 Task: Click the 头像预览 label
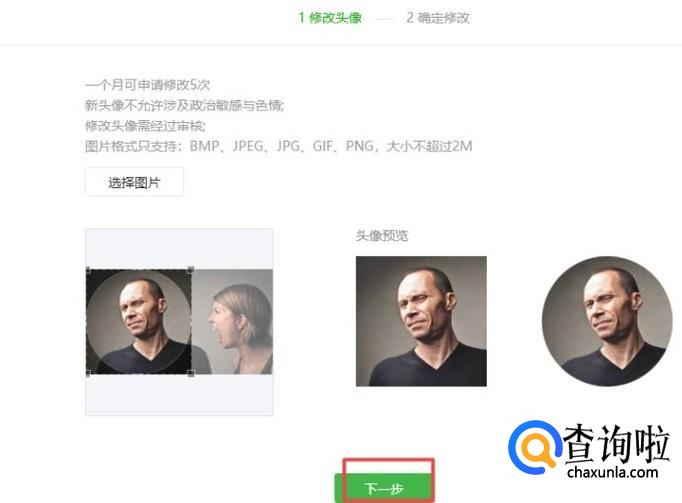pyautogui.click(x=382, y=236)
